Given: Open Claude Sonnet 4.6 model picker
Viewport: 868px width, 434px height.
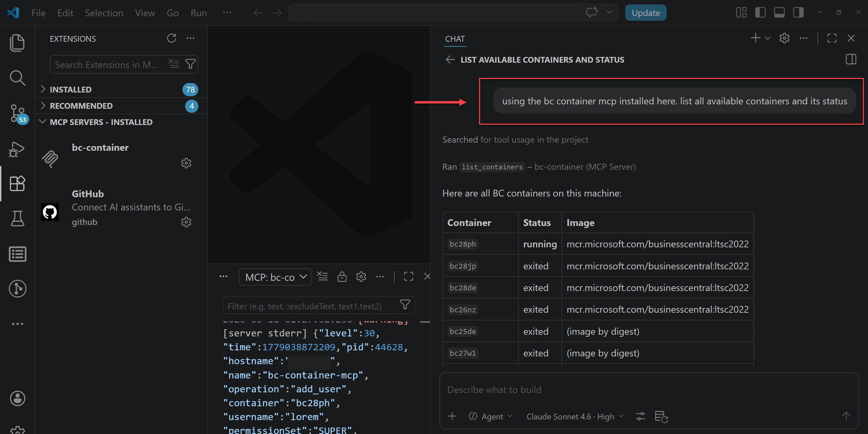Looking at the screenshot, I should pyautogui.click(x=575, y=416).
